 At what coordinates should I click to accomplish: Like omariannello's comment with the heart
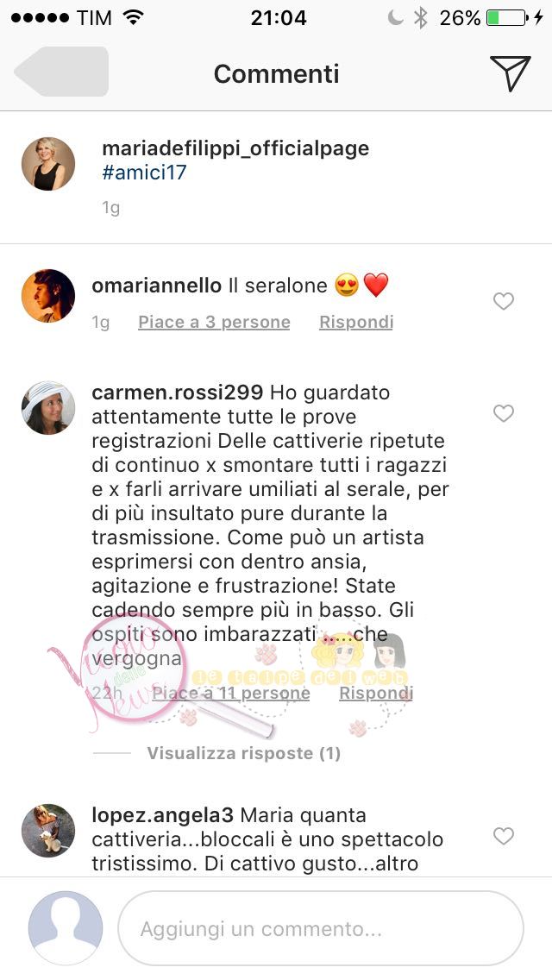coord(503,301)
